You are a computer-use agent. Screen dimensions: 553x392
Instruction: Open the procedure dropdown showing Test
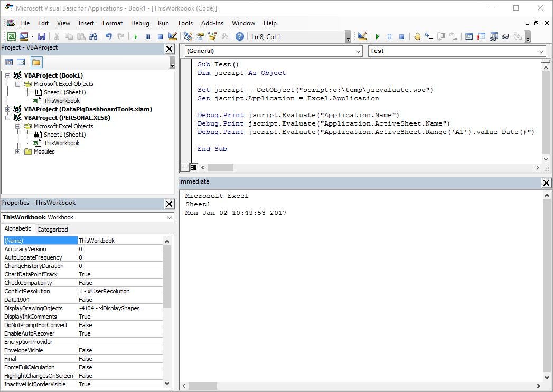point(542,51)
